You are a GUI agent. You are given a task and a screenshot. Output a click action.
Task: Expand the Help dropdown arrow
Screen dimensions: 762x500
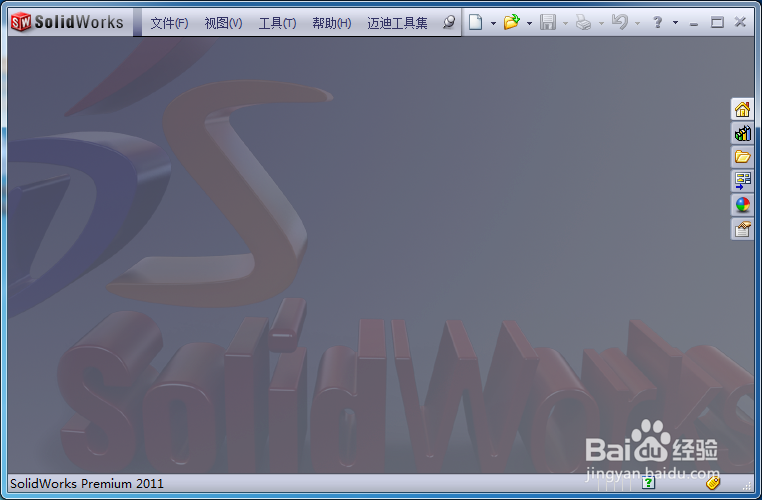(675, 23)
